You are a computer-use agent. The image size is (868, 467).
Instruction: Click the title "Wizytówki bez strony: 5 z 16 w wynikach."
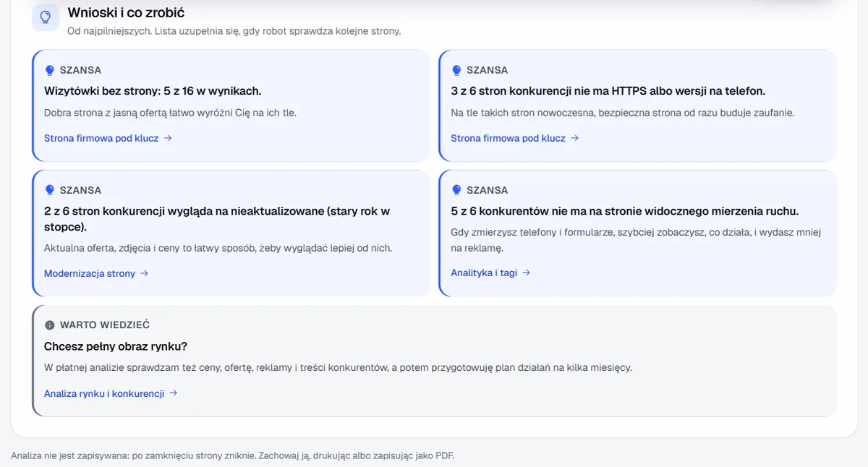153,91
